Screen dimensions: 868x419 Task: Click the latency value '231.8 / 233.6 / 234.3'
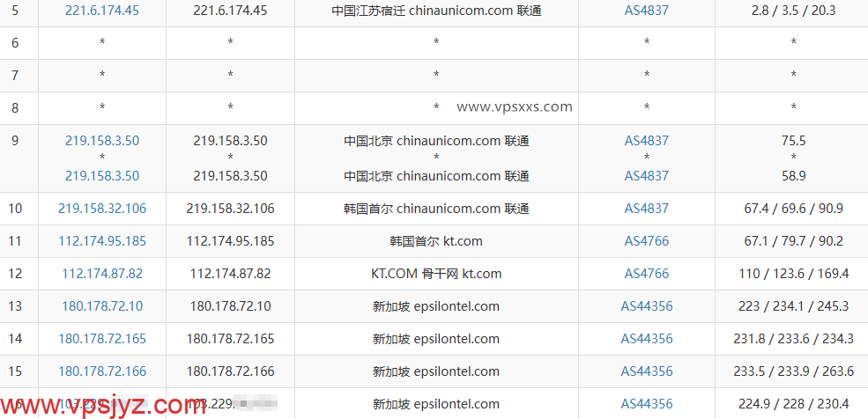tap(793, 339)
